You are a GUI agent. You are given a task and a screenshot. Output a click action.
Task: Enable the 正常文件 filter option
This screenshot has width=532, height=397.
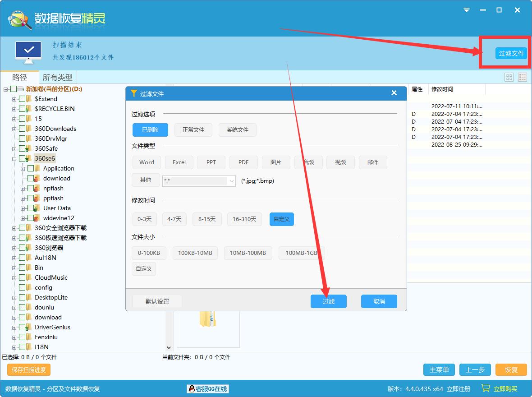[193, 129]
